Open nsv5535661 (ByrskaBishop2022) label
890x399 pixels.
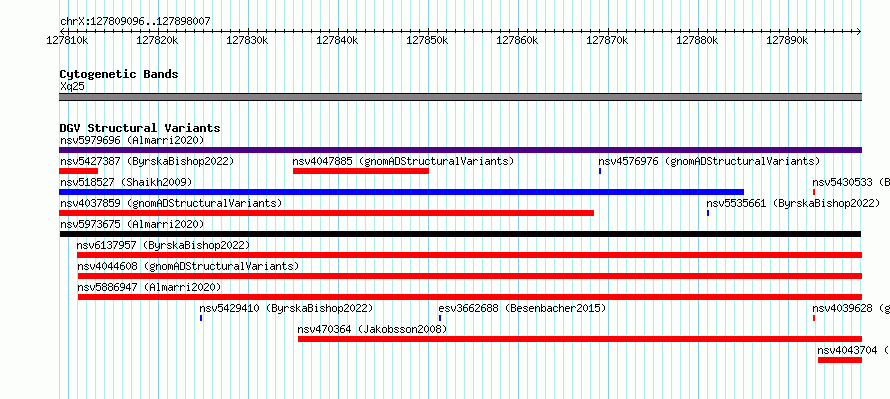click(x=793, y=203)
